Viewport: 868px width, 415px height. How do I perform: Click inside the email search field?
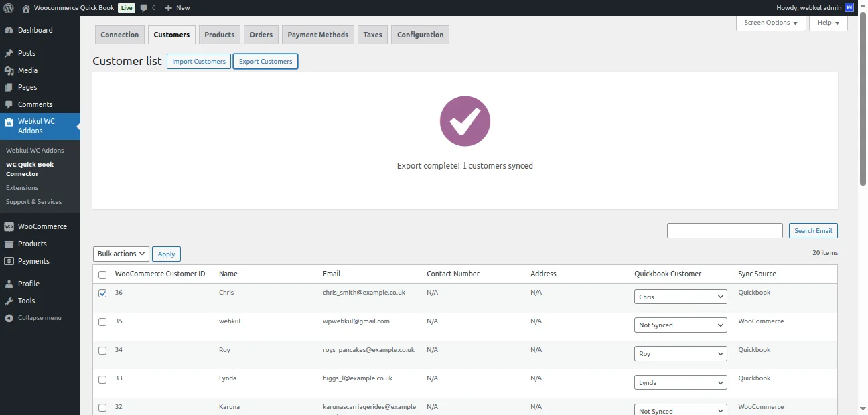[725, 230]
